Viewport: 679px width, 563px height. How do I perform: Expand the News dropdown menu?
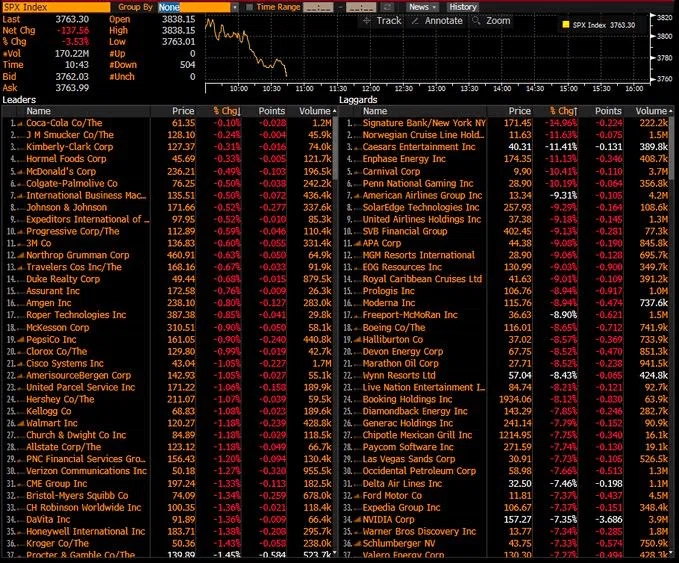click(423, 7)
